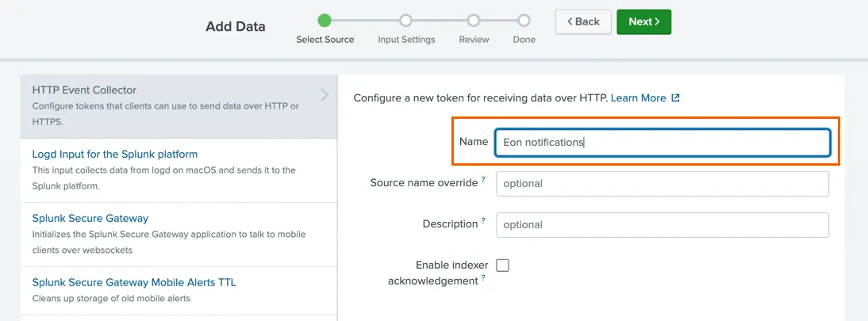Enable indexer acknowledgement checkbox
868x321 pixels.
click(x=502, y=266)
